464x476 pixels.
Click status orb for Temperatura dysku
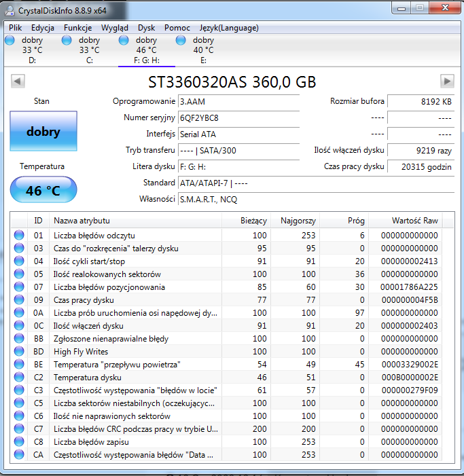click(x=19, y=377)
